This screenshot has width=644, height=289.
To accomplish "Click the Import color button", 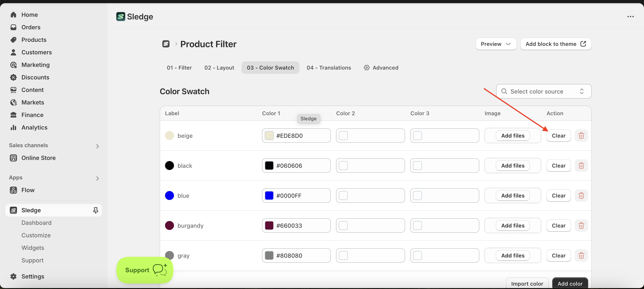I will 527,283.
